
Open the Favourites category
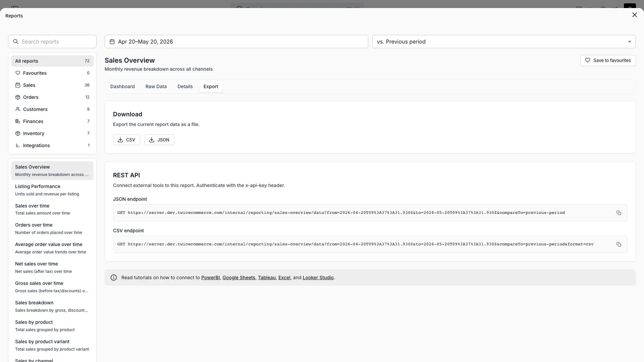(x=52, y=73)
